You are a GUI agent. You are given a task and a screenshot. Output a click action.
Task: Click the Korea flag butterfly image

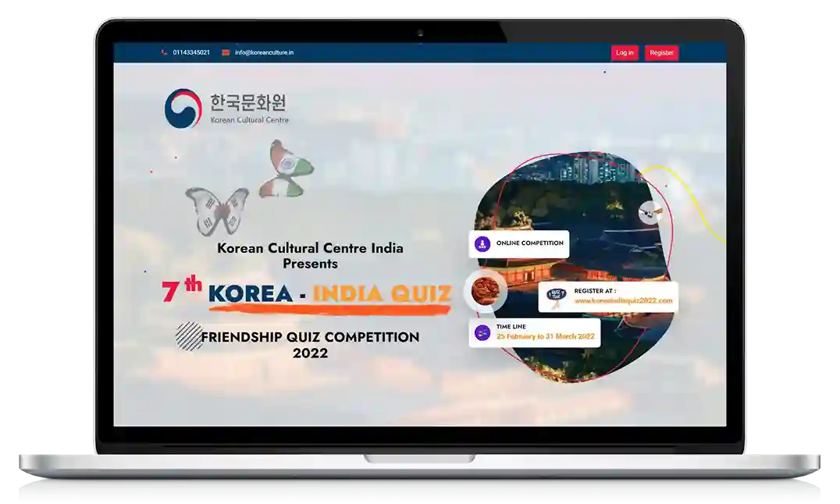pos(218,211)
